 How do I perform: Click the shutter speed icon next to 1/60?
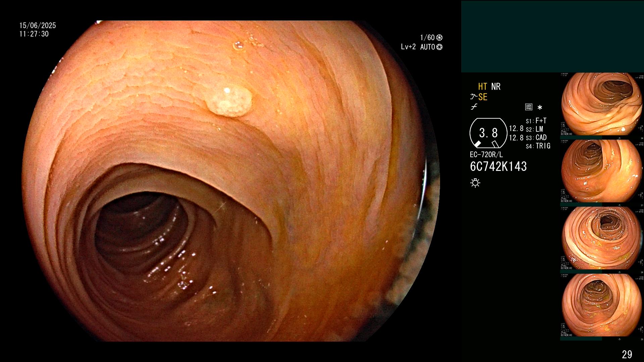[439, 38]
